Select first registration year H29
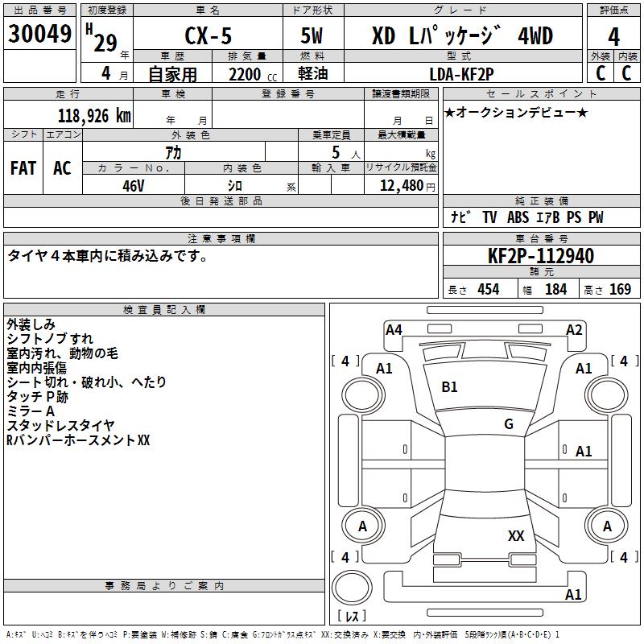Screen dimensions: 644x644 102,38
